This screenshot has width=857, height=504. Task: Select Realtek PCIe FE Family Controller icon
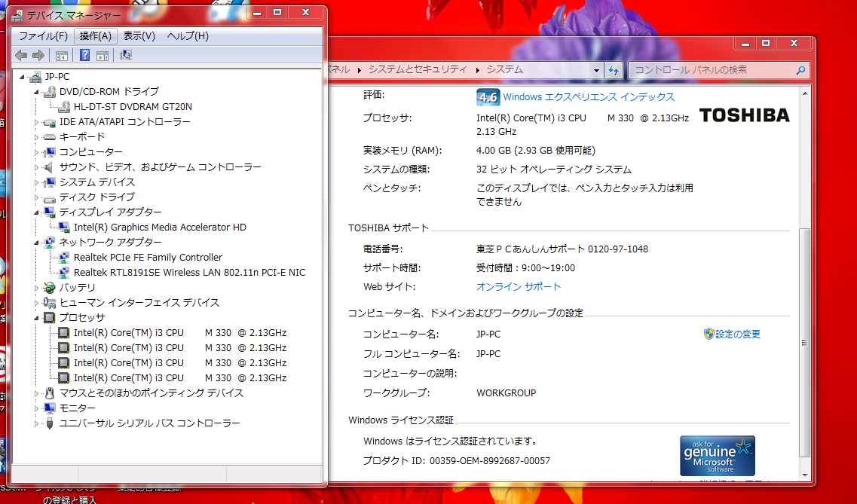click(x=64, y=257)
